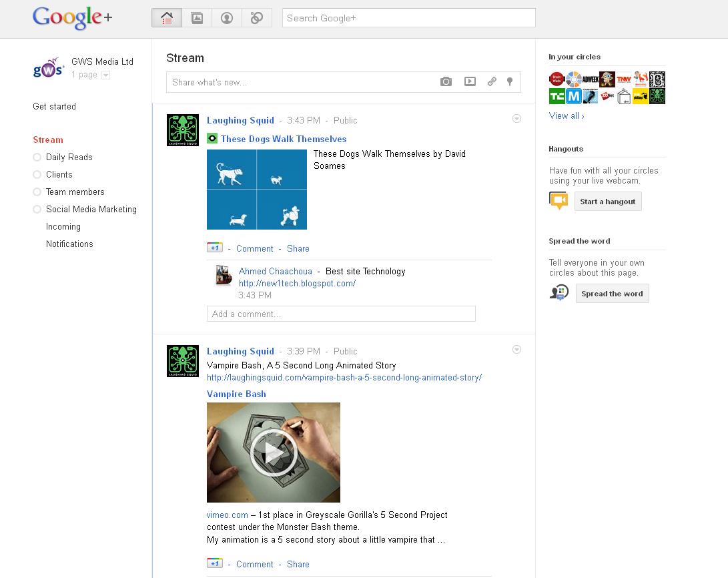The height and width of the screenshot is (578, 728).
Task: Open the Circles toolbar icon
Action: pos(257,18)
